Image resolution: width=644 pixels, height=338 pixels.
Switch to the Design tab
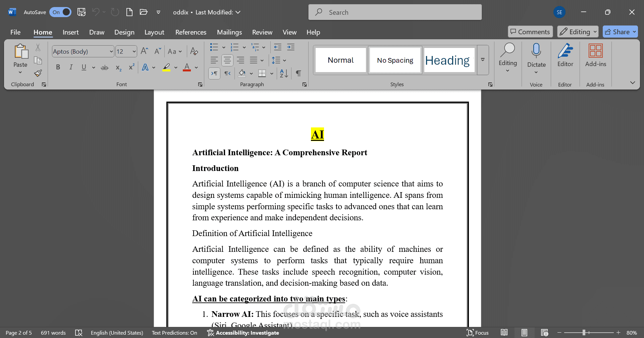point(124,32)
